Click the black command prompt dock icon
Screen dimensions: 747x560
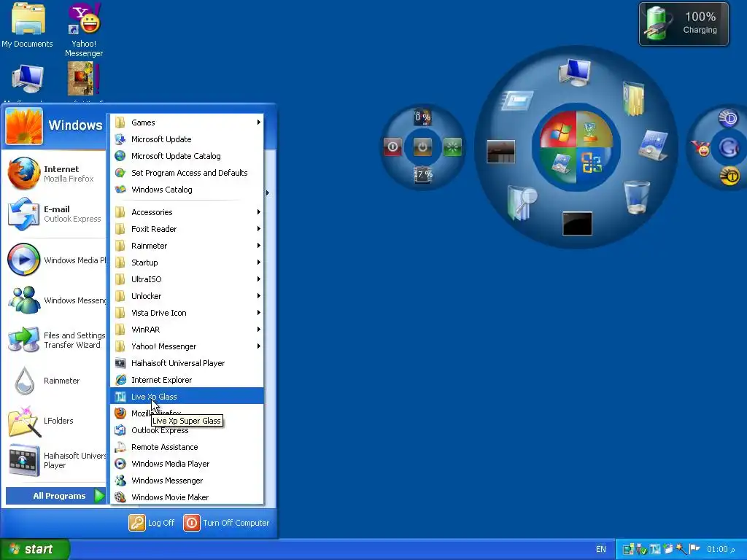tap(578, 224)
